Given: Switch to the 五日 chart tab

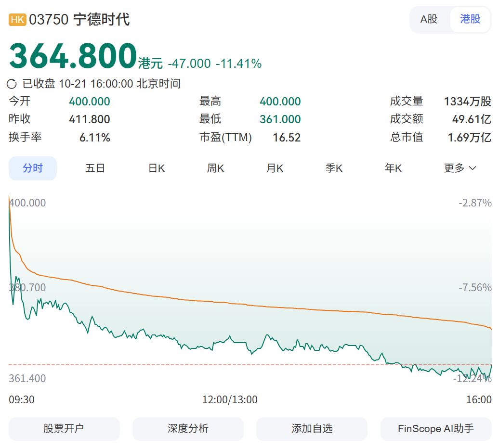Looking at the screenshot, I should tap(95, 168).
